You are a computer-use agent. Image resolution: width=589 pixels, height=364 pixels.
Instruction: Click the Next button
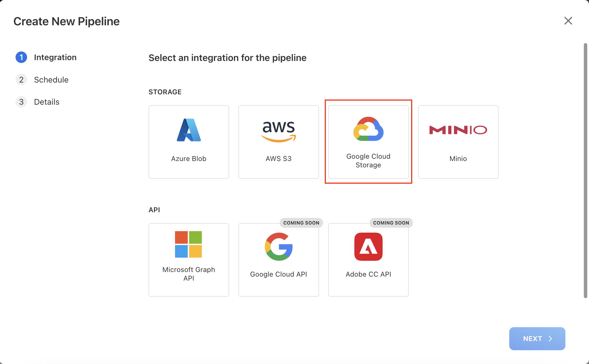[x=537, y=339]
